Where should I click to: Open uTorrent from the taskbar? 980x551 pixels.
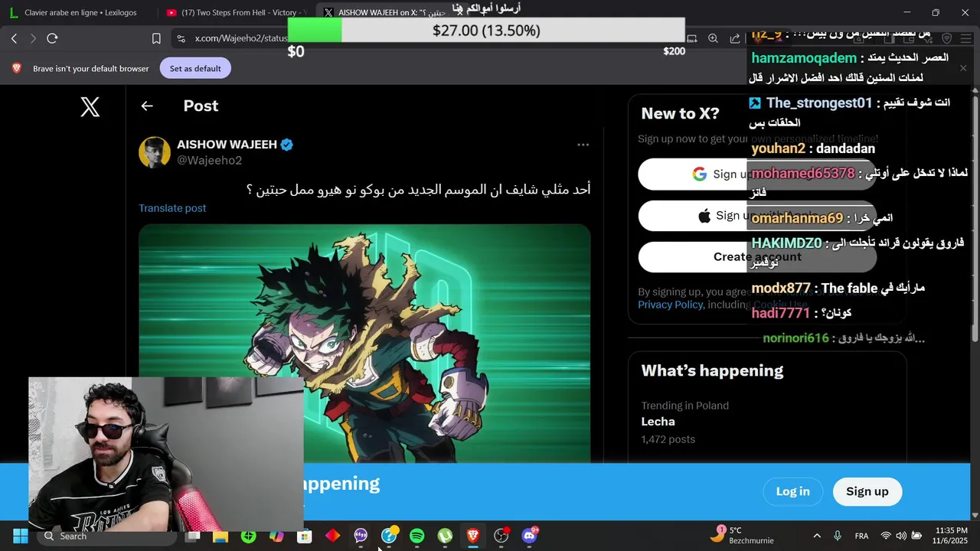click(445, 536)
